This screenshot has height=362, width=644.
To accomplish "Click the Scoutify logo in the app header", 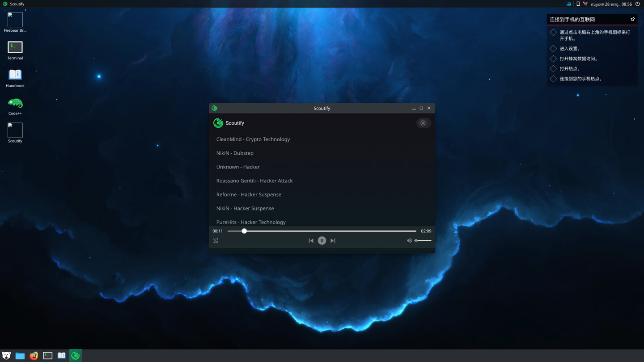I will [218, 123].
